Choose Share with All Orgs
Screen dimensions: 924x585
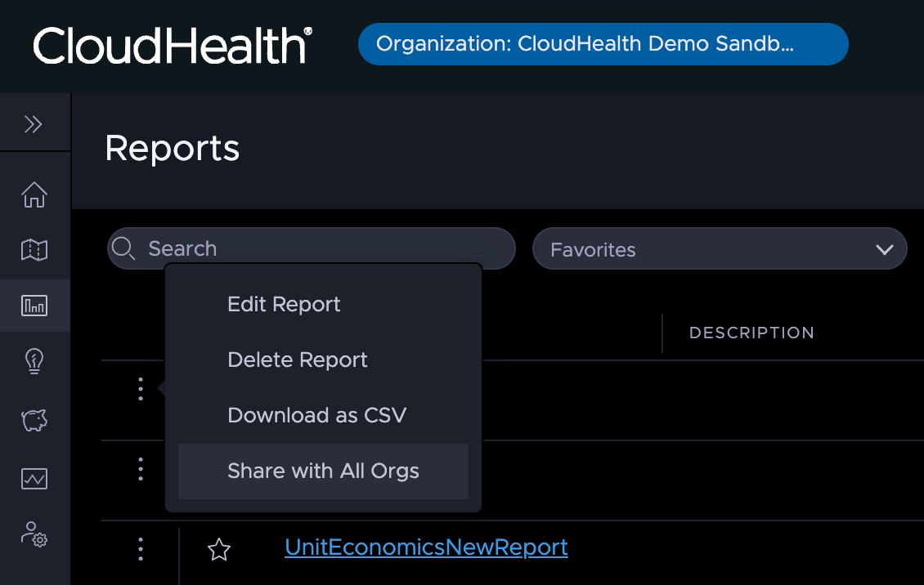tap(323, 471)
